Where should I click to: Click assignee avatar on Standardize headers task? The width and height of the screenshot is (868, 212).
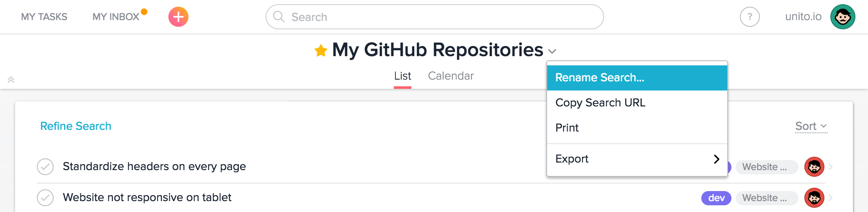click(x=814, y=167)
